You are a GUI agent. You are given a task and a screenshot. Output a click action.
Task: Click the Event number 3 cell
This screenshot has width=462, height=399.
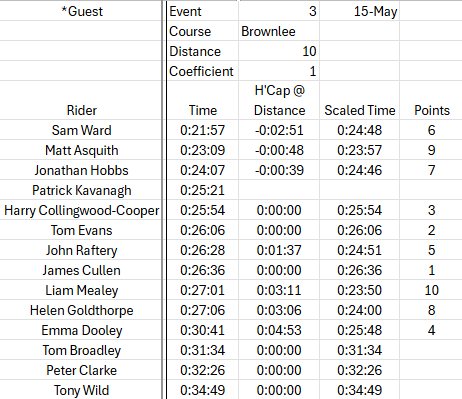(x=279, y=11)
